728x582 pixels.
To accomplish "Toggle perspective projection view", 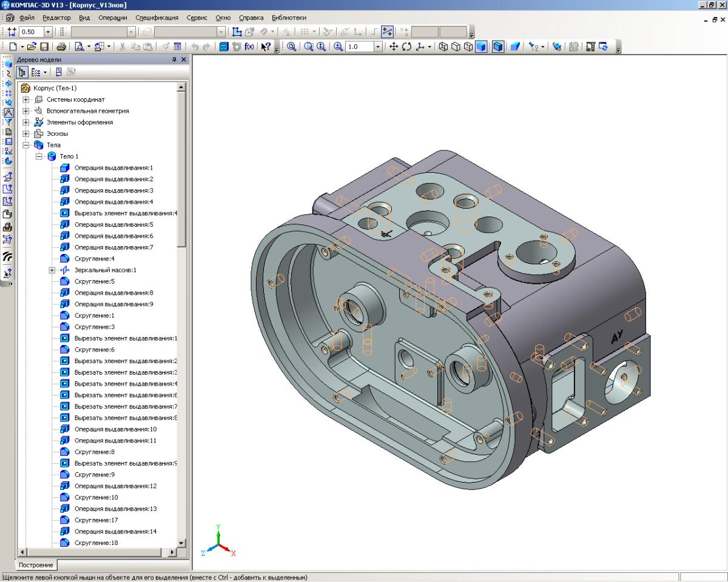I will 514,46.
